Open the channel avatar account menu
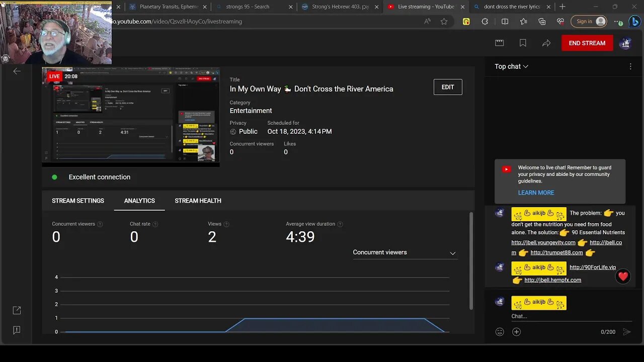This screenshot has height=362, width=644. click(x=625, y=43)
